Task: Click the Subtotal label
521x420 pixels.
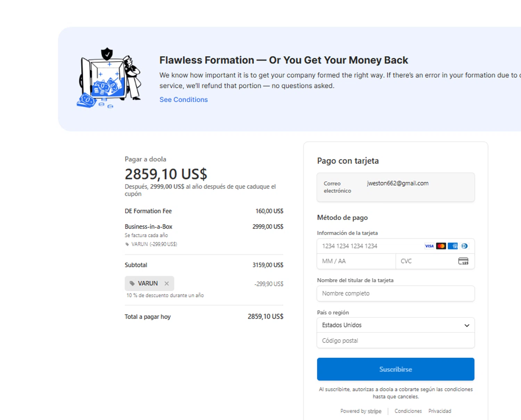Action: pyautogui.click(x=136, y=265)
